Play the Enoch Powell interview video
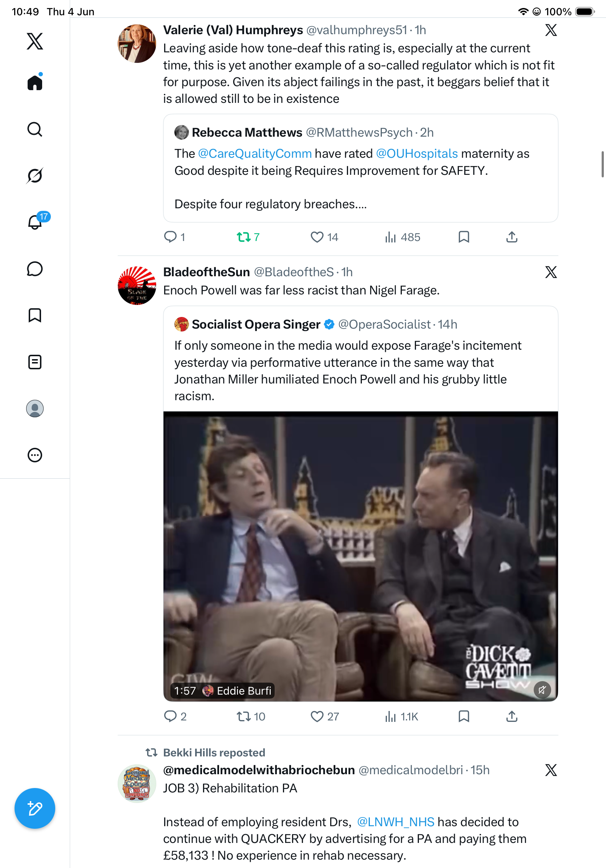Screen dimensions: 606x868 pyautogui.click(x=360, y=556)
